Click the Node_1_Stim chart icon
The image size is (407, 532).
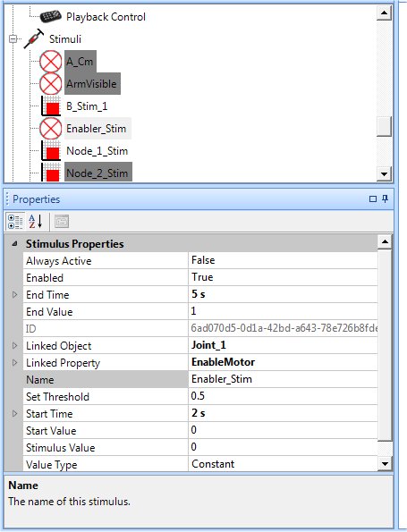pos(51,151)
